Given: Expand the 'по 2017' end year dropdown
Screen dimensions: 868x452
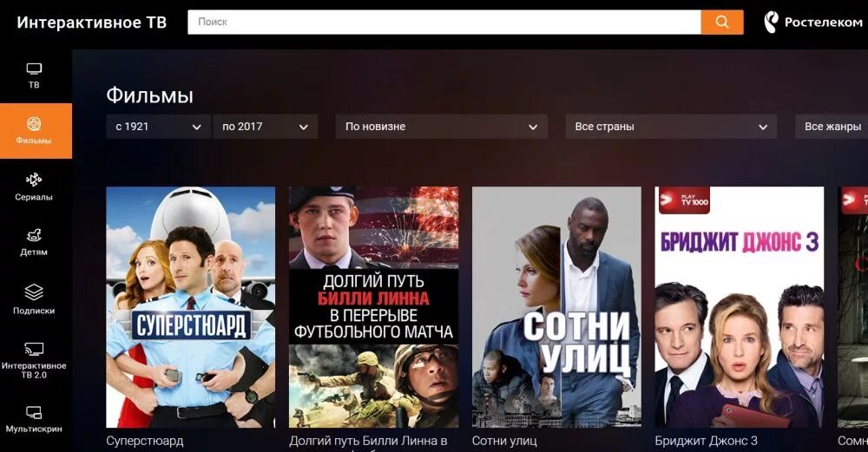Looking at the screenshot, I should tap(265, 127).
